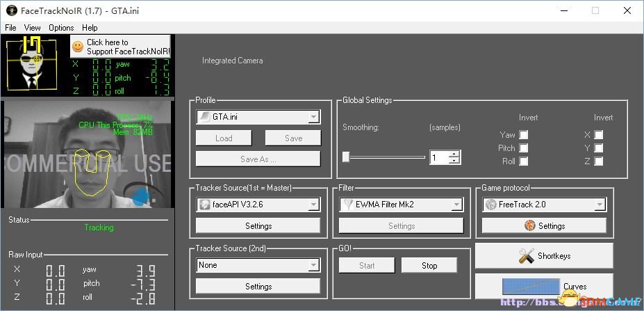Click the Start tracking button
This screenshot has height=311, width=644.
[x=367, y=265]
